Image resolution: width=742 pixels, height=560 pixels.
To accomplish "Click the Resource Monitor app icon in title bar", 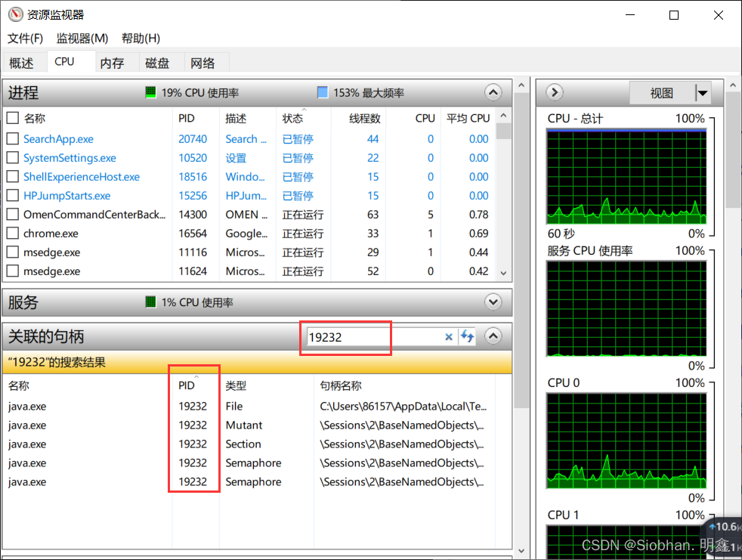I will click(15, 14).
